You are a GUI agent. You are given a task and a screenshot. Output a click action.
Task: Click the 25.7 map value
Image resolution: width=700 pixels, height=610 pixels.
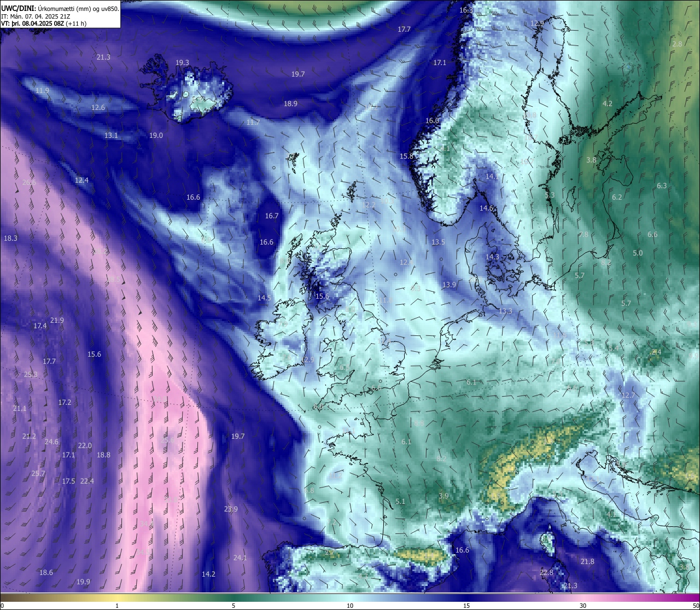(38, 474)
